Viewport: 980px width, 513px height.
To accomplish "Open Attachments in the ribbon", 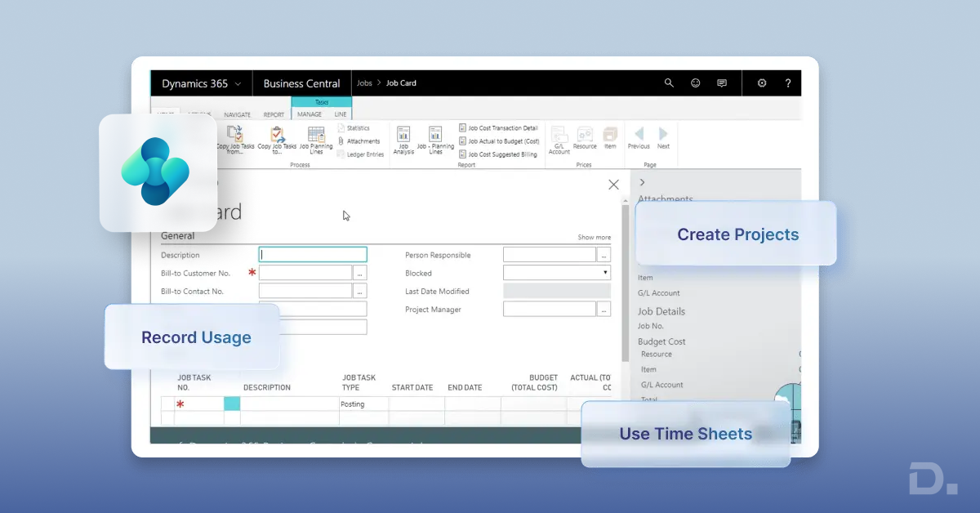I will click(x=359, y=141).
